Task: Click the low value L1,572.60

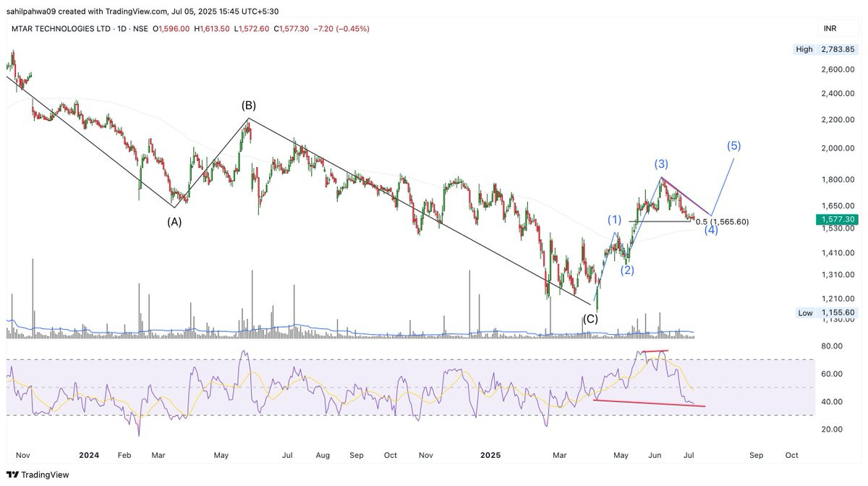Action: click(252, 29)
